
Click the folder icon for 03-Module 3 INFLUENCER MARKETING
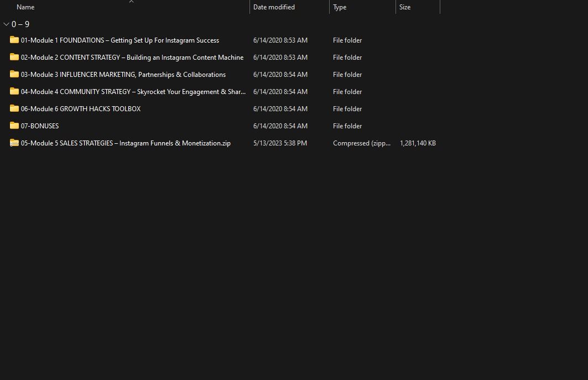[14, 74]
